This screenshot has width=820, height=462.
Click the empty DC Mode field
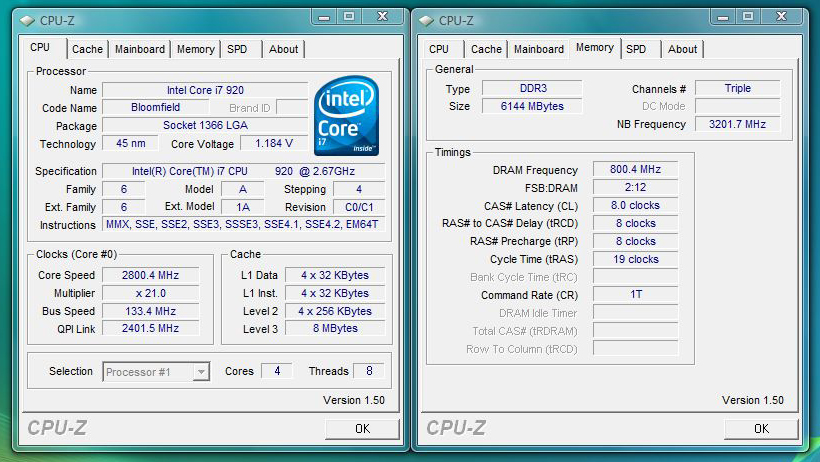738,106
